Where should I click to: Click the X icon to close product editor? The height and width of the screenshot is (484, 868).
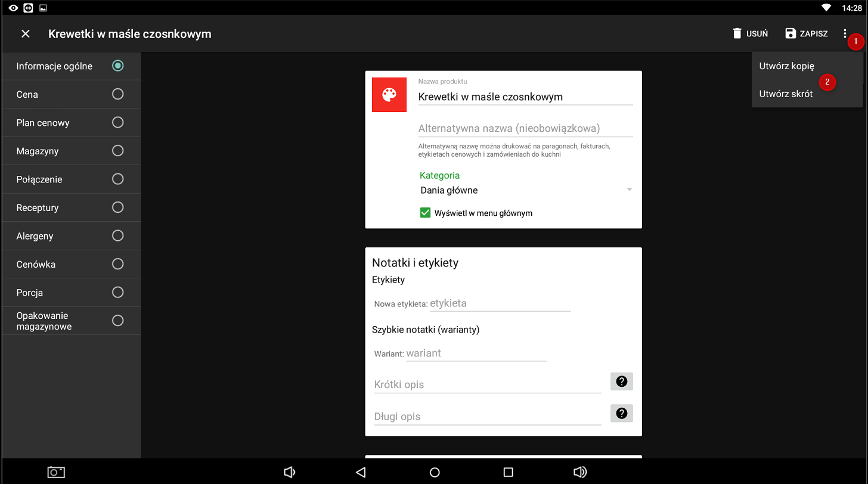point(26,34)
